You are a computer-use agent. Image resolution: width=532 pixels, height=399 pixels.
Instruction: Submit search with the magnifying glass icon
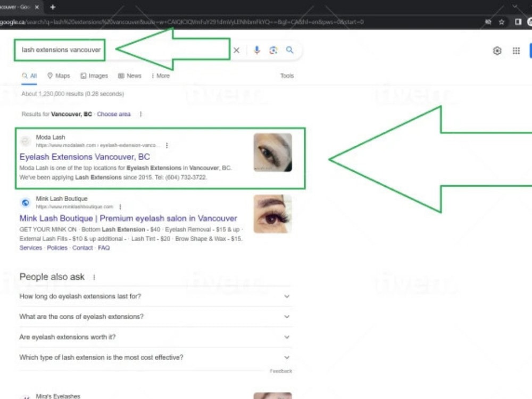click(290, 50)
